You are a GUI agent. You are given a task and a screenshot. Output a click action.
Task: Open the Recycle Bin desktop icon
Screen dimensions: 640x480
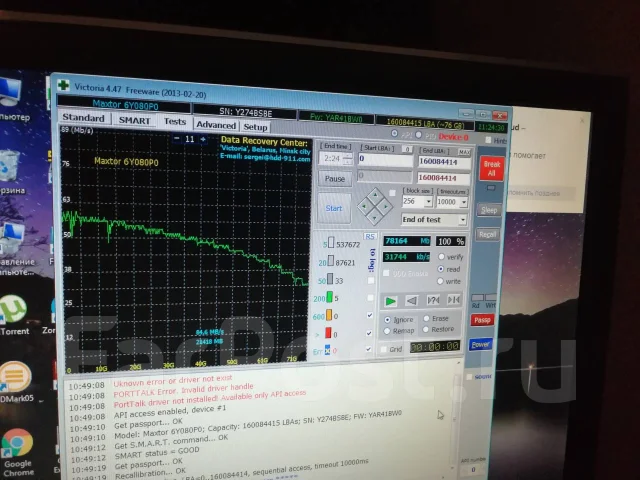point(11,171)
